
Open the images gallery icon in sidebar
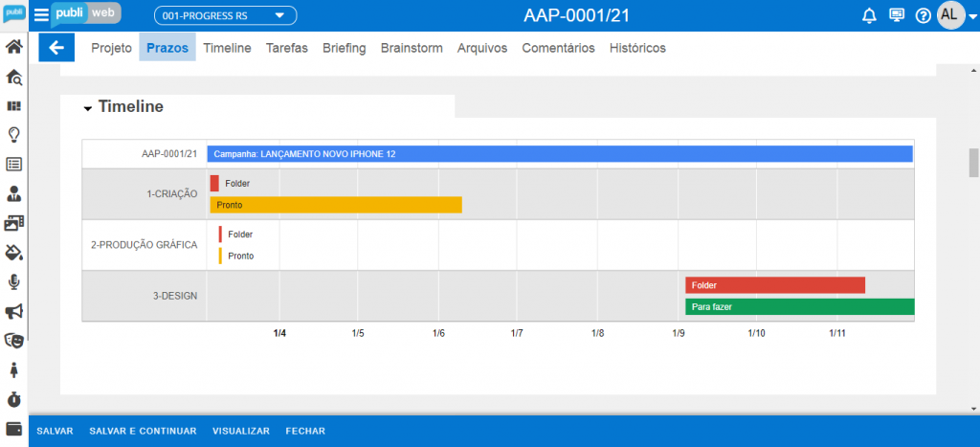(13, 223)
